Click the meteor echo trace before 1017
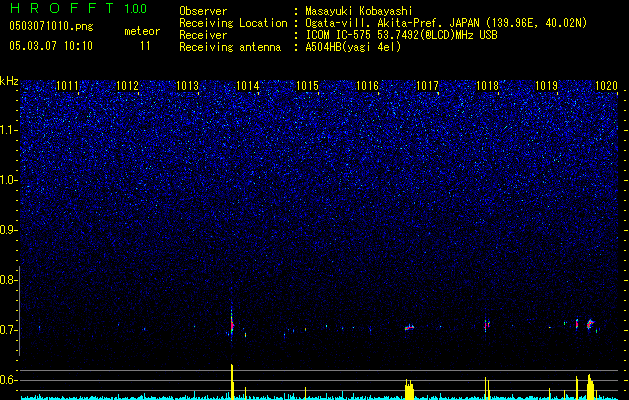This screenshot has height=400, width=629. coord(409,327)
